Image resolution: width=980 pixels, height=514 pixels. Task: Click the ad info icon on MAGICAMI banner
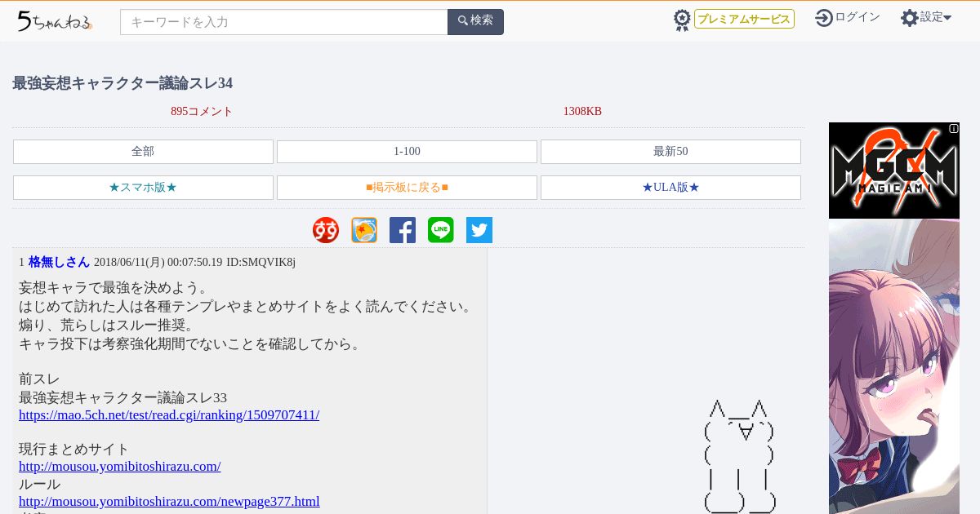coord(954,128)
